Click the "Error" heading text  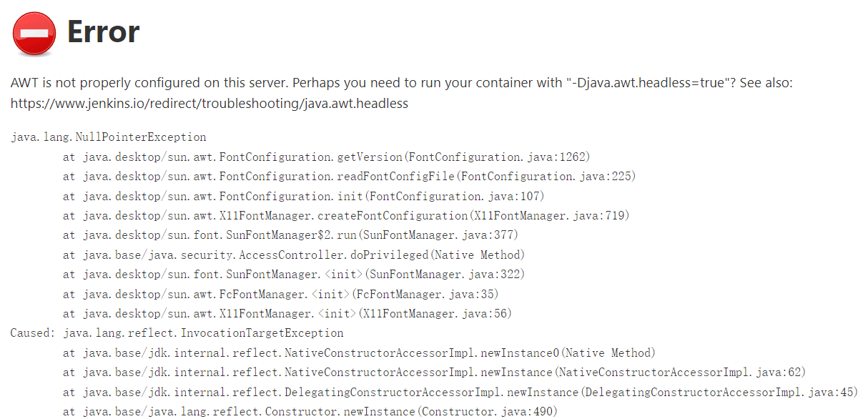pyautogui.click(x=103, y=32)
